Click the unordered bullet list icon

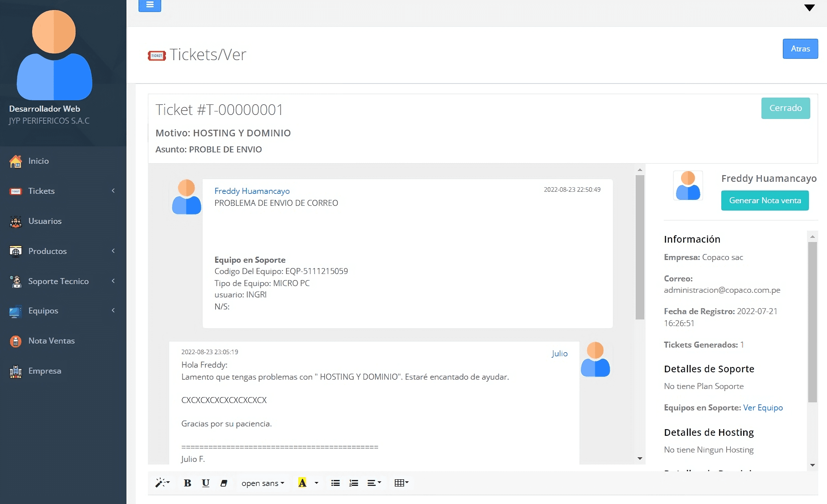335,483
